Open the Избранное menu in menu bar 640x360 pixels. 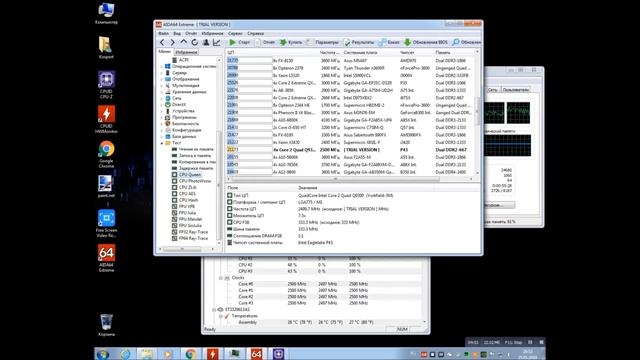tap(213, 33)
